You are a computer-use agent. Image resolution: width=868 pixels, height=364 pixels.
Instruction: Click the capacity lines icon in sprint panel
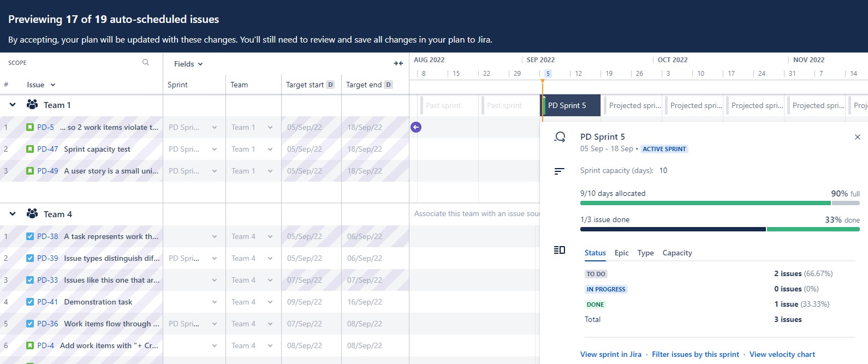coord(559,171)
